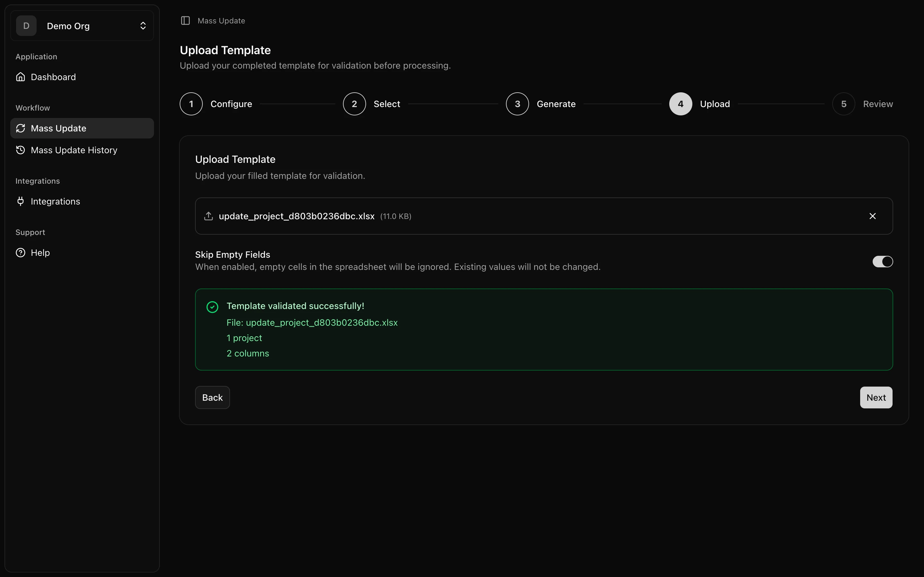
Task: Click the sidebar collapse icon near Mass Update
Action: tap(185, 21)
